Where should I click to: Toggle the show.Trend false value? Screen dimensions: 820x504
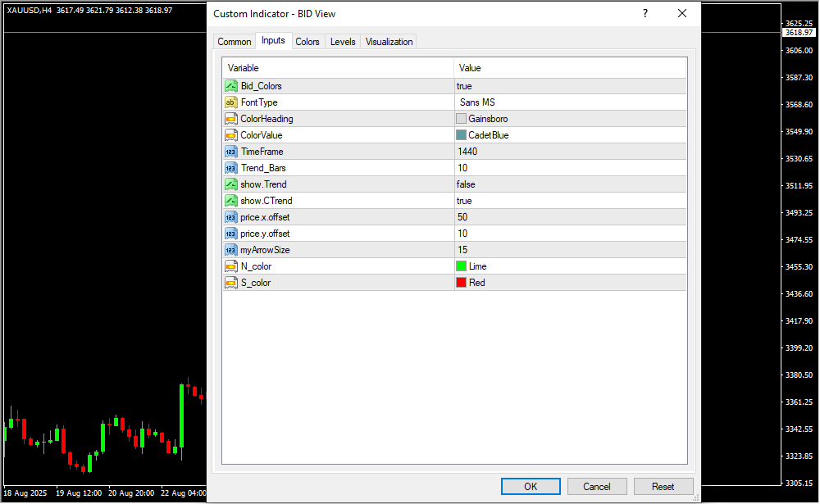[466, 184]
